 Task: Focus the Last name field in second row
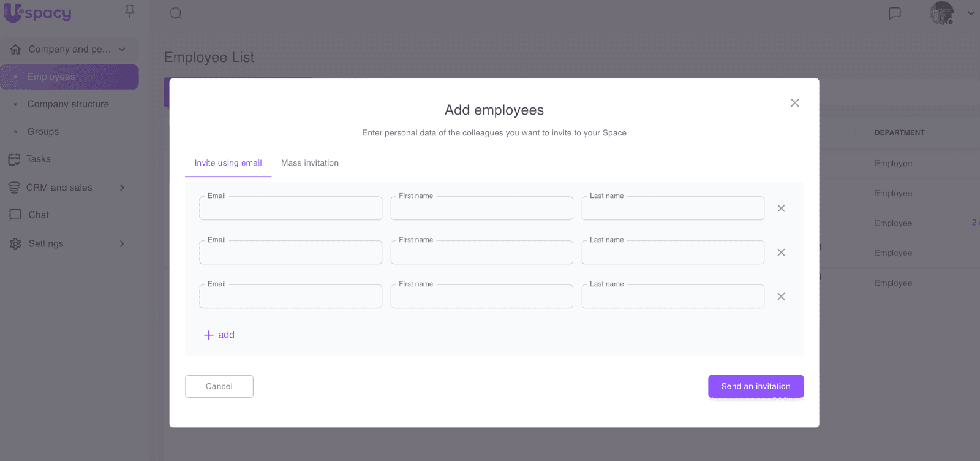point(673,253)
